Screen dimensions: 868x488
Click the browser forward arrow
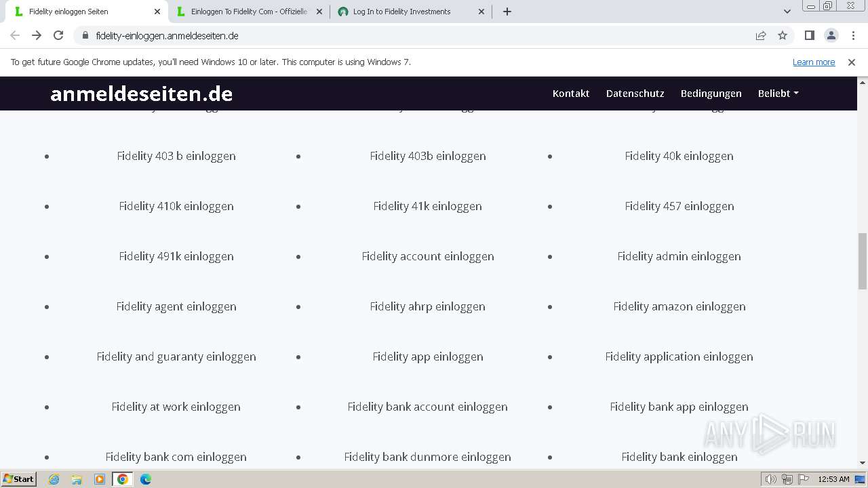pyautogui.click(x=37, y=35)
